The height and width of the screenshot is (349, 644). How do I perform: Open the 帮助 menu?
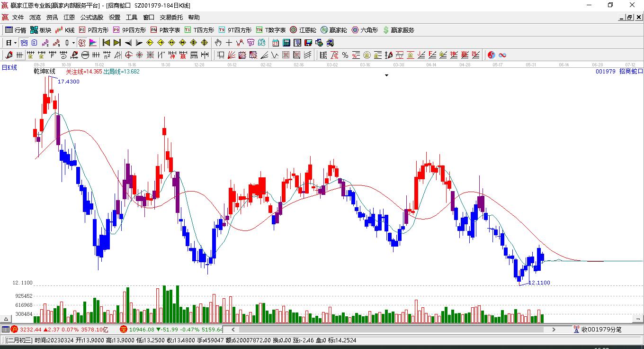coord(194,17)
